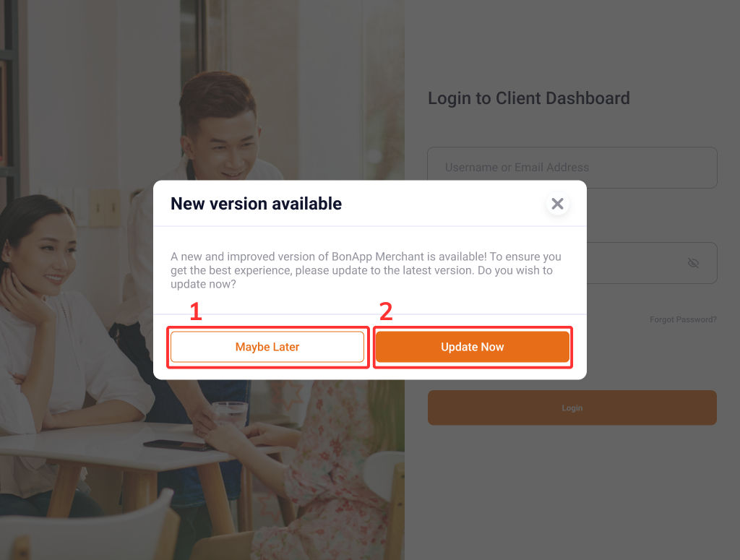Close the New version available dialog
Viewport: 740px width, 560px height.
pyautogui.click(x=557, y=204)
